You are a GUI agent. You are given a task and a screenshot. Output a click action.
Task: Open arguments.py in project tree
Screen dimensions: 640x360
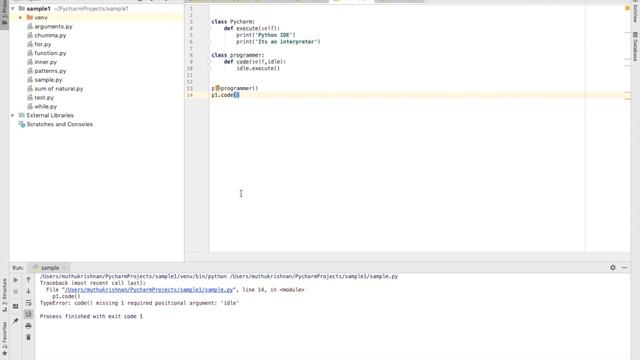pos(53,27)
